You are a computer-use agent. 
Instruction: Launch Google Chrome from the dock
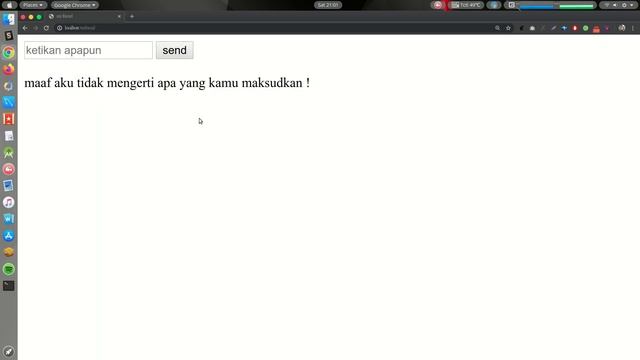(x=9, y=52)
